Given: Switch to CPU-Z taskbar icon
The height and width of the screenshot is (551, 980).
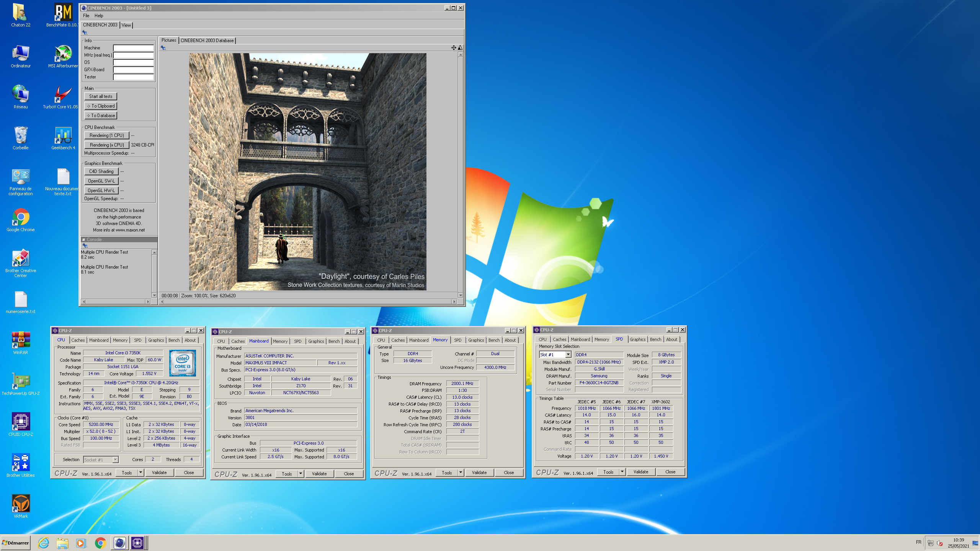Looking at the screenshot, I should pyautogui.click(x=137, y=543).
